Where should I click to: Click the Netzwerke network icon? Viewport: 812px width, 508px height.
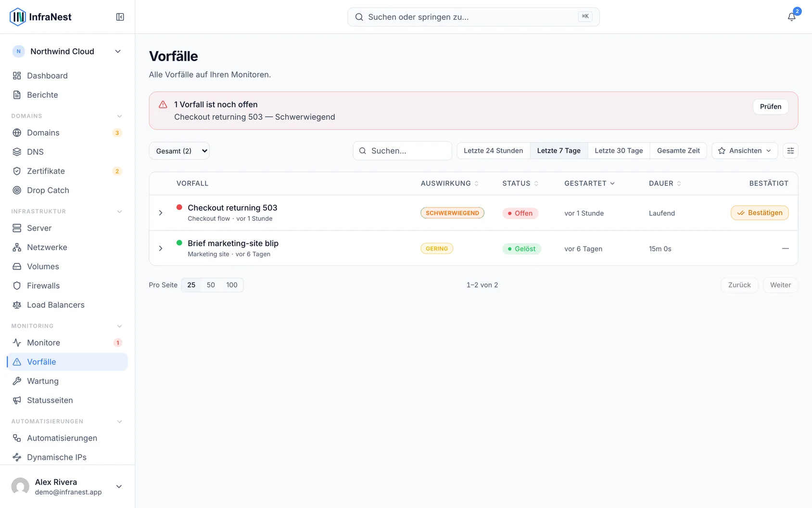[x=17, y=247]
